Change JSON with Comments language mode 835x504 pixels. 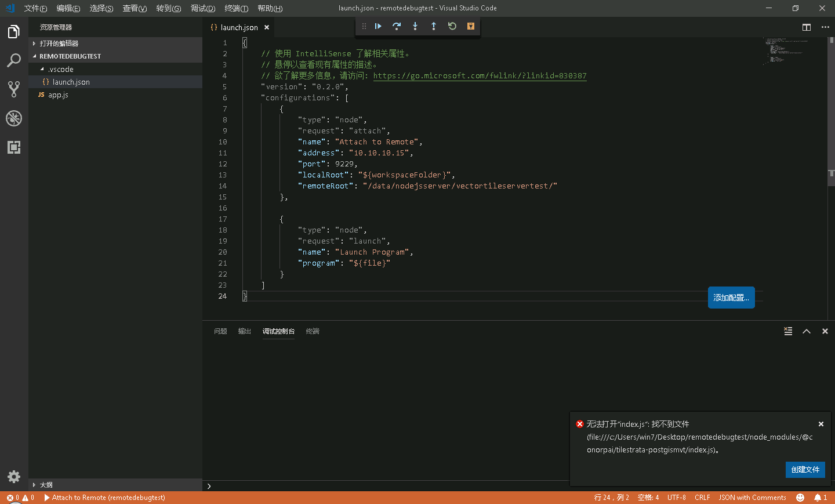tap(752, 498)
